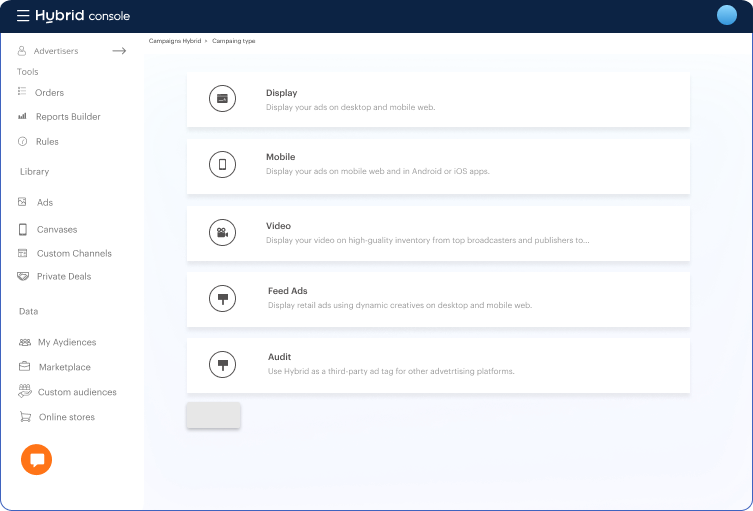The width and height of the screenshot is (753, 511).
Task: Choose the Video campaign title
Action: (x=279, y=226)
